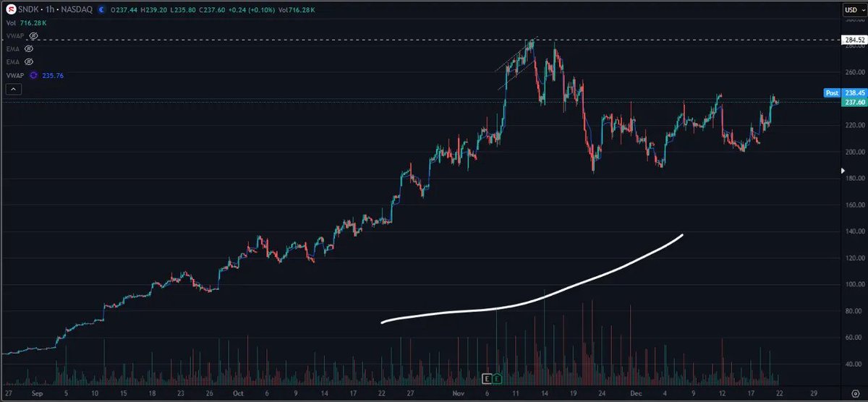This screenshot has height=402, width=868.
Task: Open the earnings E marker
Action: [487, 378]
